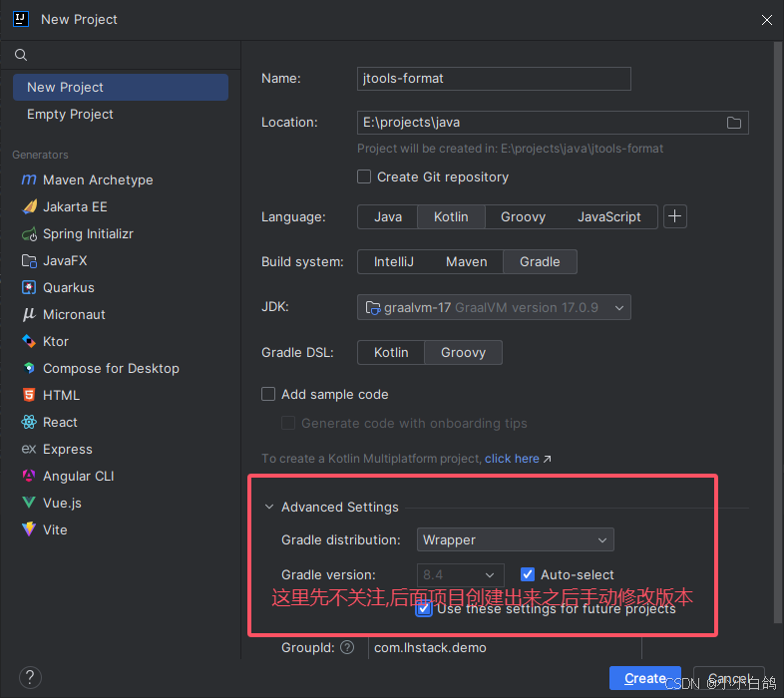This screenshot has width=784, height=698.
Task: Click the Express ex icon
Action: click(29, 449)
